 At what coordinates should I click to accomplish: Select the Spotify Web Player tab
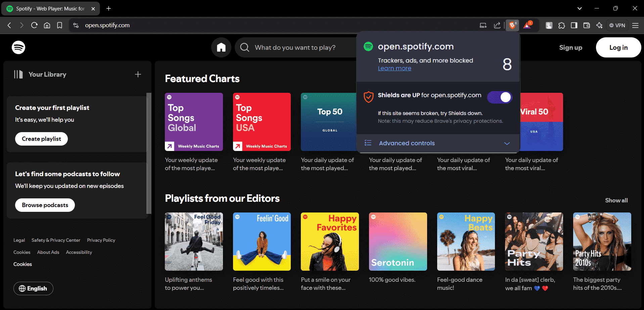pyautogui.click(x=51, y=9)
